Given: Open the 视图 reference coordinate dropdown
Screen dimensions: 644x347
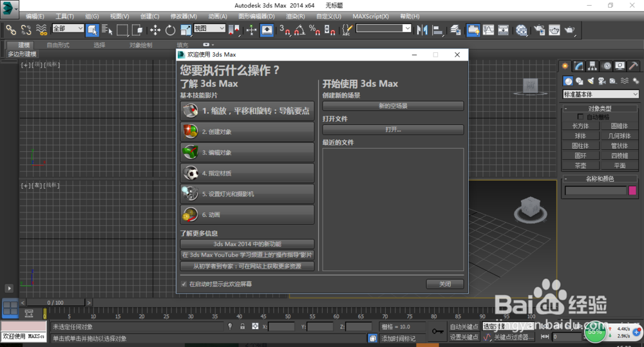Looking at the screenshot, I should pyautogui.click(x=209, y=28).
